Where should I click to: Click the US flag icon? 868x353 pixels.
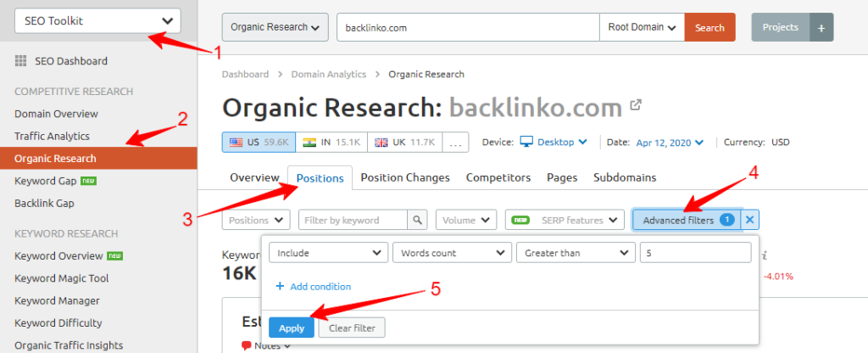pyautogui.click(x=236, y=142)
